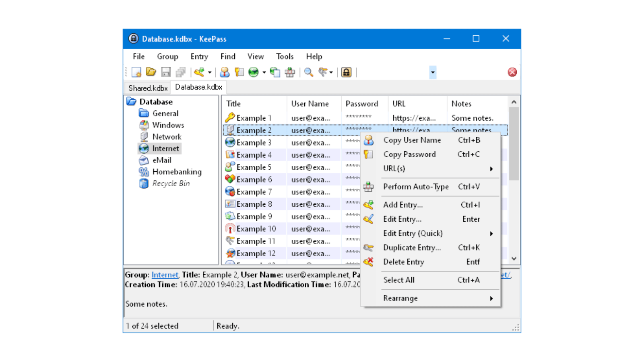Select the Example 5 entry row

pos(291,167)
